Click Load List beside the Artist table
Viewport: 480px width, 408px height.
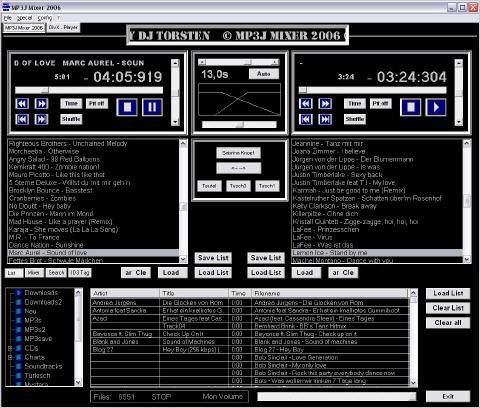coord(448,293)
